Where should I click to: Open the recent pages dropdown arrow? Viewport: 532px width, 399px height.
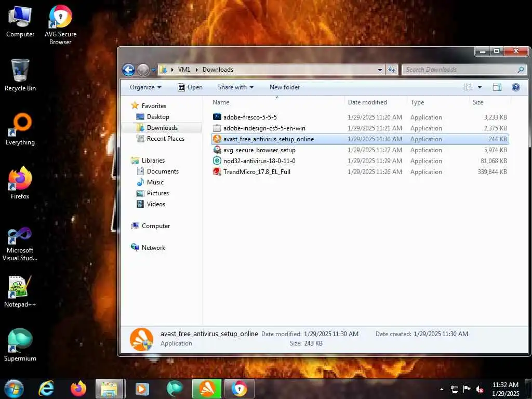(x=153, y=70)
